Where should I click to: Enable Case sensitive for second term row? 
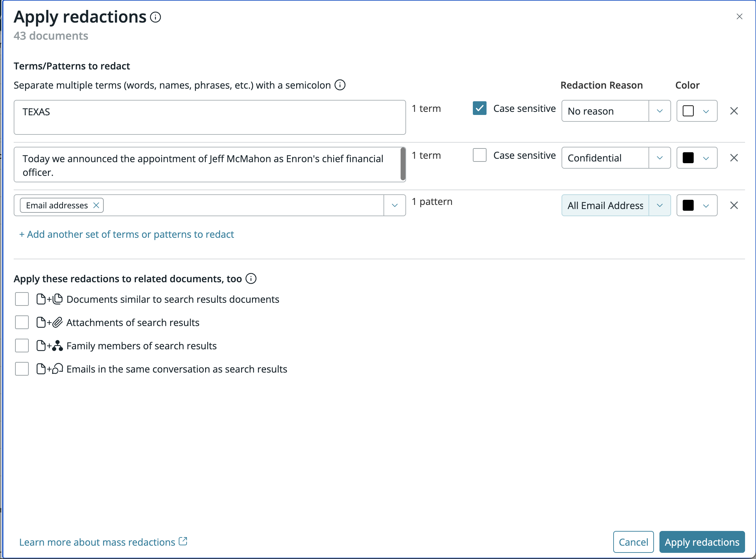479,155
